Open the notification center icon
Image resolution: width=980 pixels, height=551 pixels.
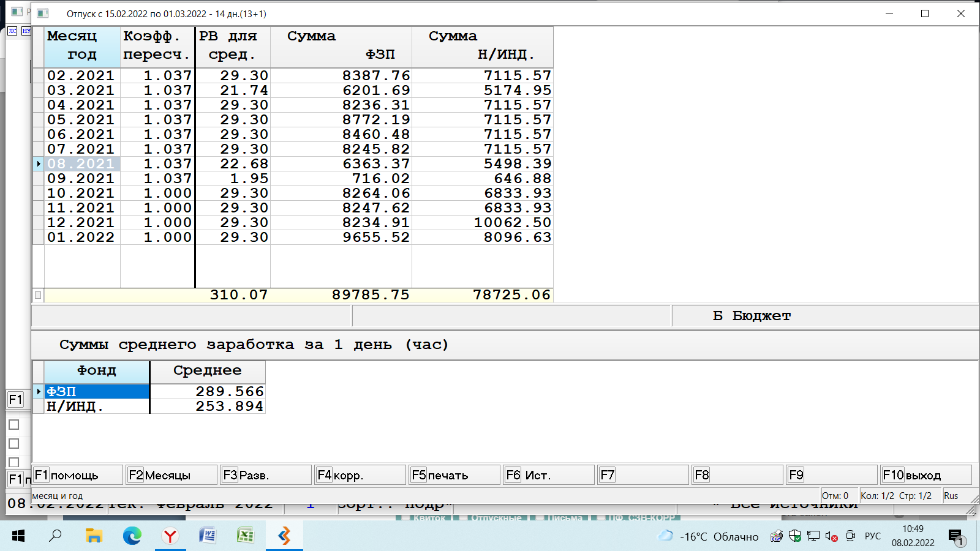[956, 537]
